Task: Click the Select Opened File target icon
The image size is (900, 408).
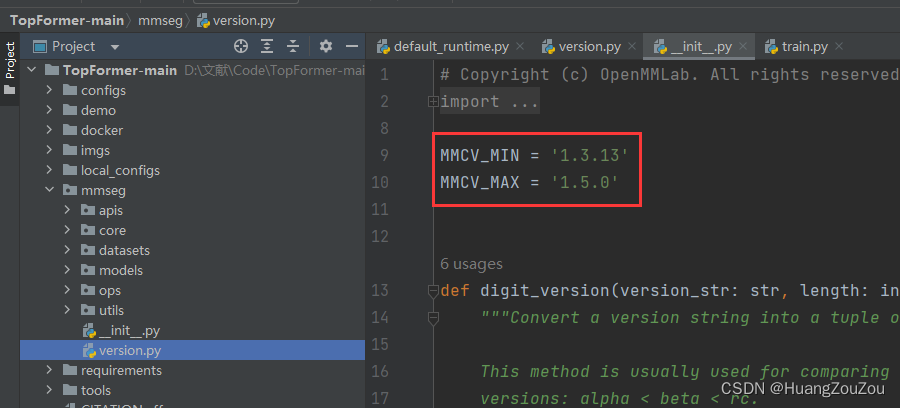Action: (240, 46)
